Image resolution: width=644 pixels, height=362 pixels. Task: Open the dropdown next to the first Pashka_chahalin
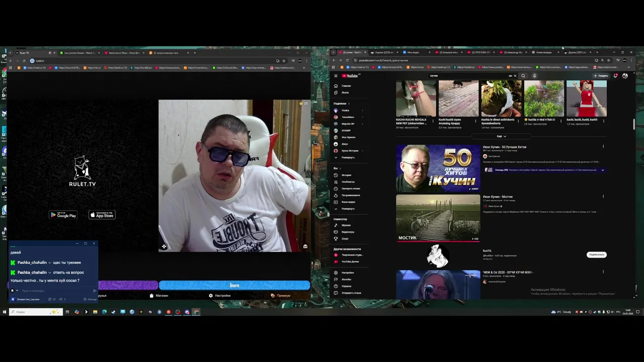[49, 262]
